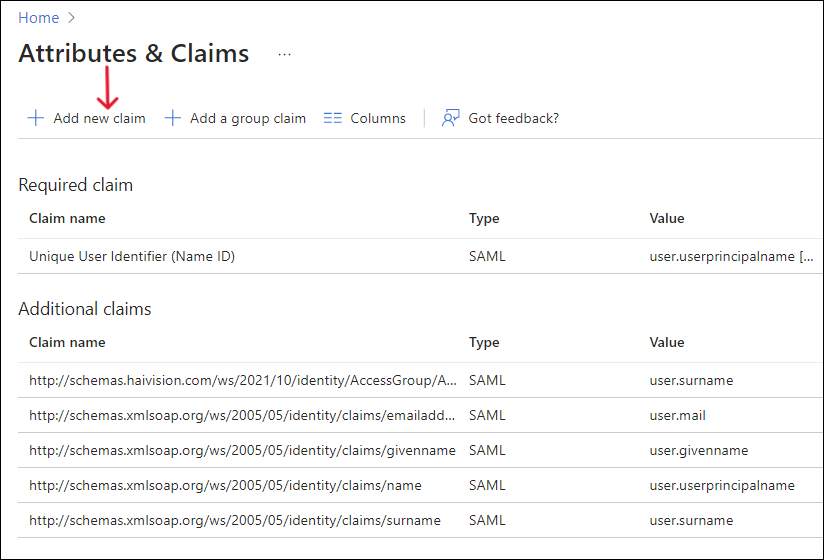
Task: Click the Home breadcrumb link
Action: coord(38,18)
